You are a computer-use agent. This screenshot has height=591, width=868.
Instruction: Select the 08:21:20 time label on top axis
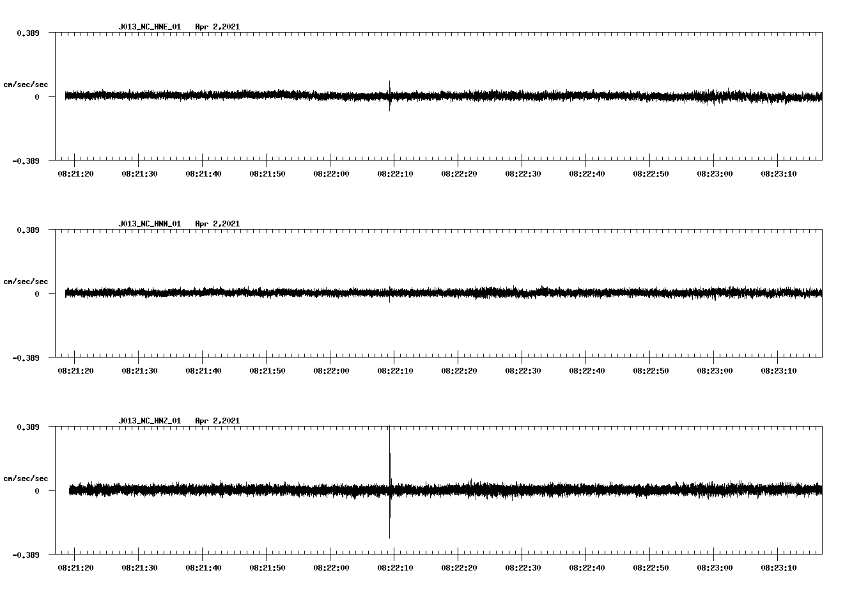coord(75,173)
